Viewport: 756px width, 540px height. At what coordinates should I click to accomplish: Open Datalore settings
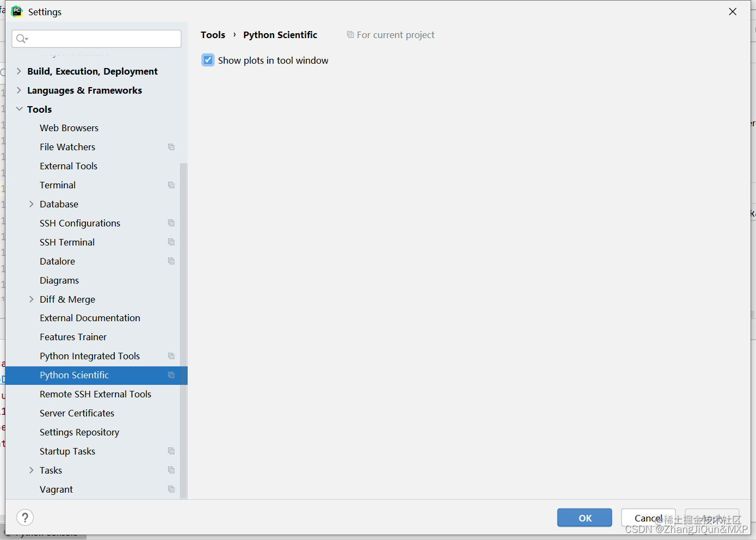[x=57, y=261]
